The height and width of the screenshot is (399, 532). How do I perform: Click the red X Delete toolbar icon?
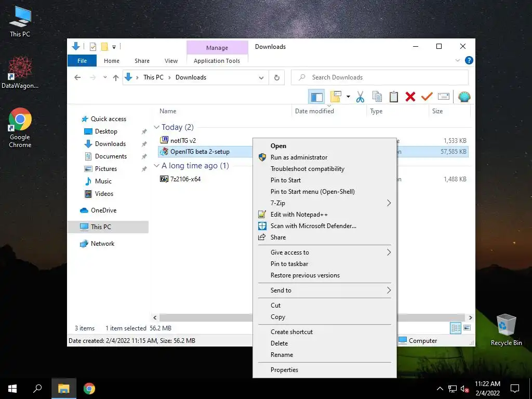coord(410,97)
